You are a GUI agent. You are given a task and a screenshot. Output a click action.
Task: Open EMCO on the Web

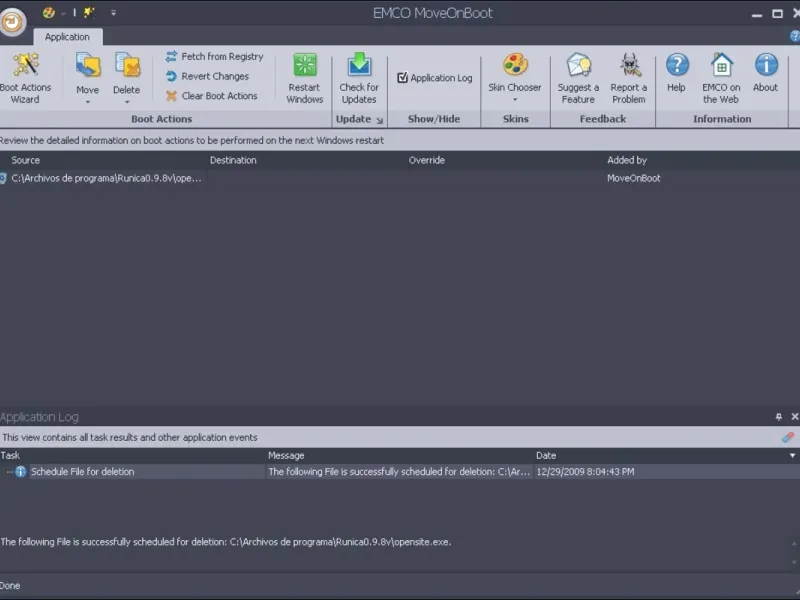point(721,79)
